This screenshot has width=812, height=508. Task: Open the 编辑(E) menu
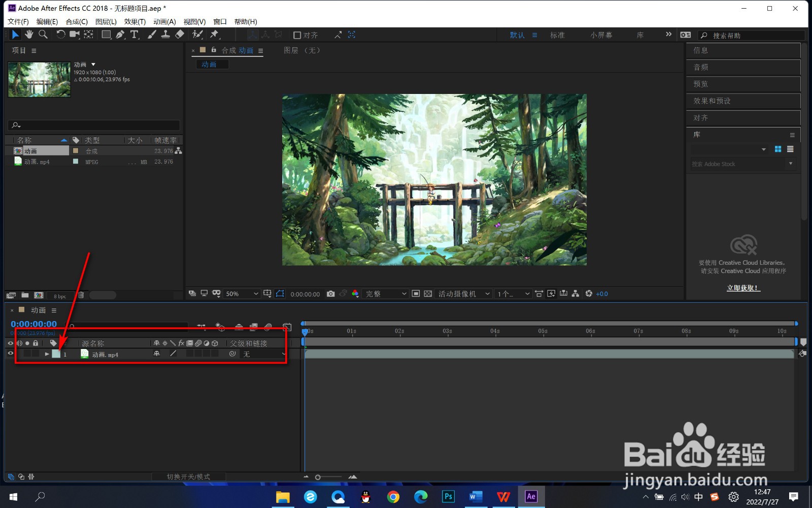[47, 21]
